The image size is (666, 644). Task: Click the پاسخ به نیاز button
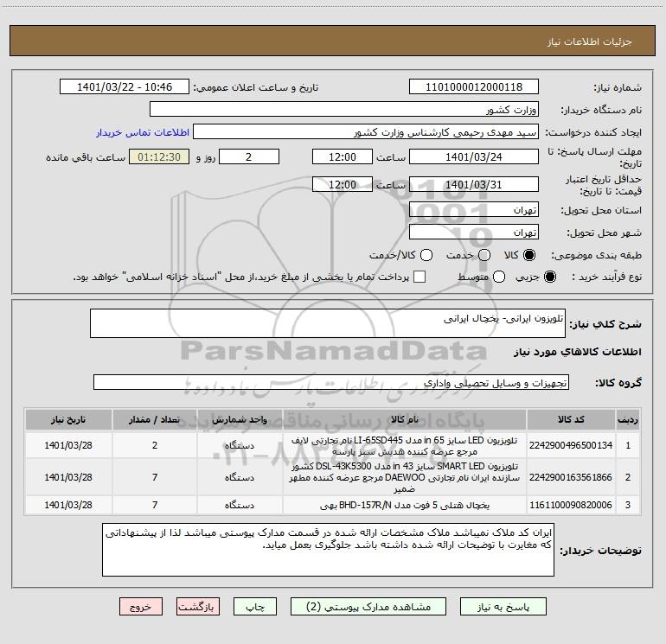tap(503, 607)
